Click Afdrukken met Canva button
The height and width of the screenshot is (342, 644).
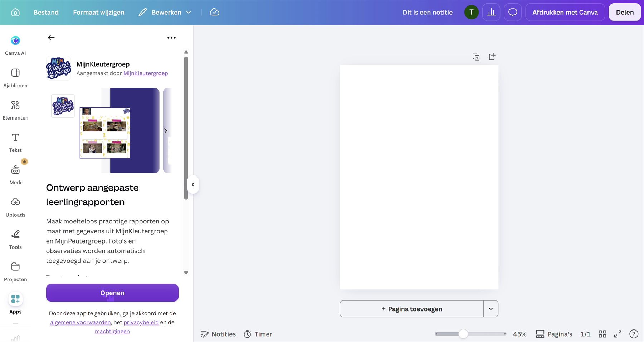(565, 12)
